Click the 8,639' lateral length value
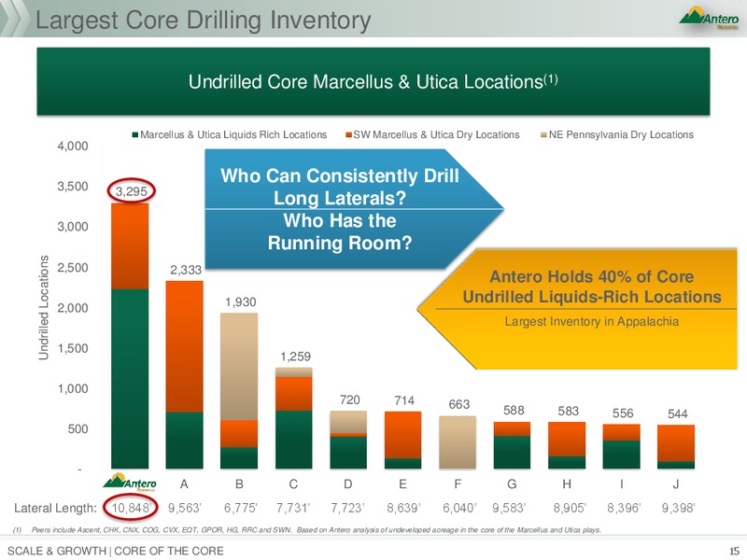 [403, 508]
